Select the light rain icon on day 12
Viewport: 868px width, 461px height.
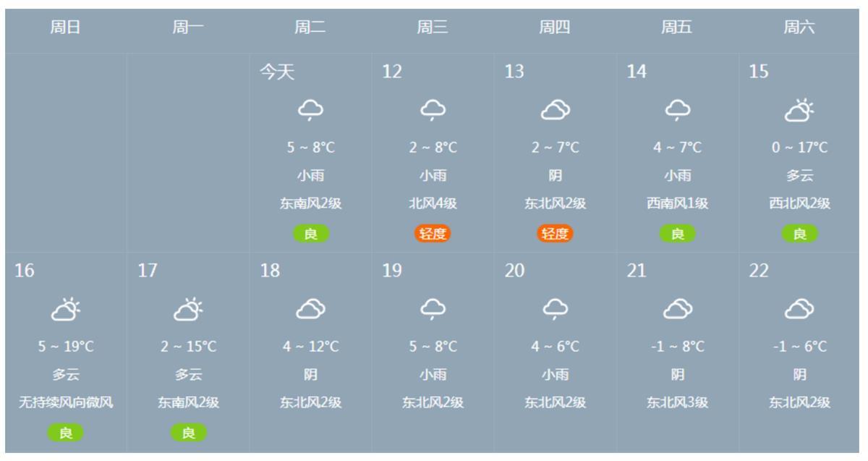pos(433,109)
